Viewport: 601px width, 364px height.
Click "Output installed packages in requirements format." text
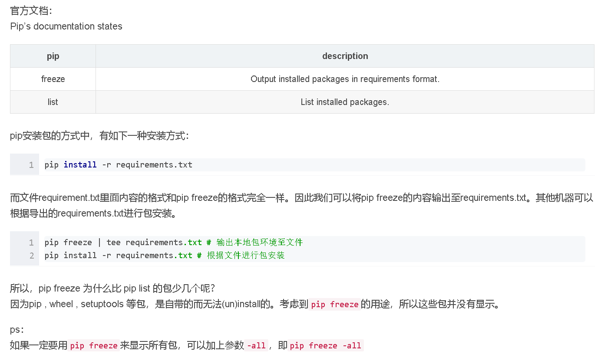click(x=345, y=79)
